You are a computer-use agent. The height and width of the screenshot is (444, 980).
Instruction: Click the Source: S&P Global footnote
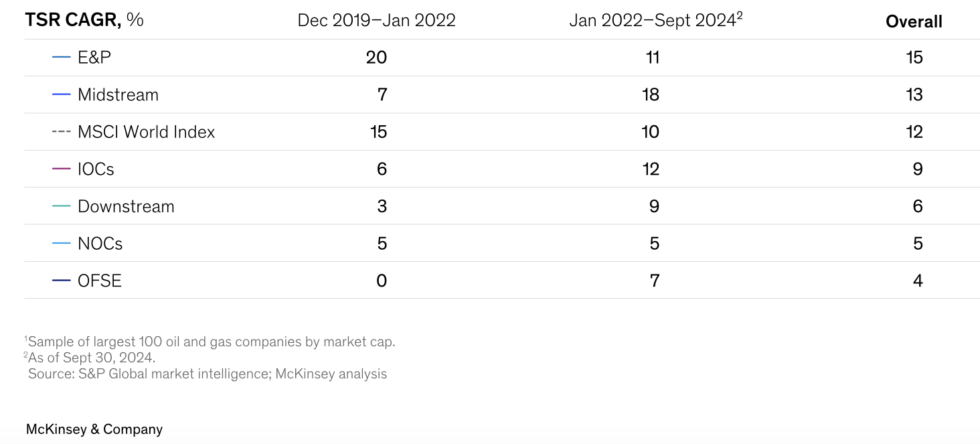coord(208,374)
